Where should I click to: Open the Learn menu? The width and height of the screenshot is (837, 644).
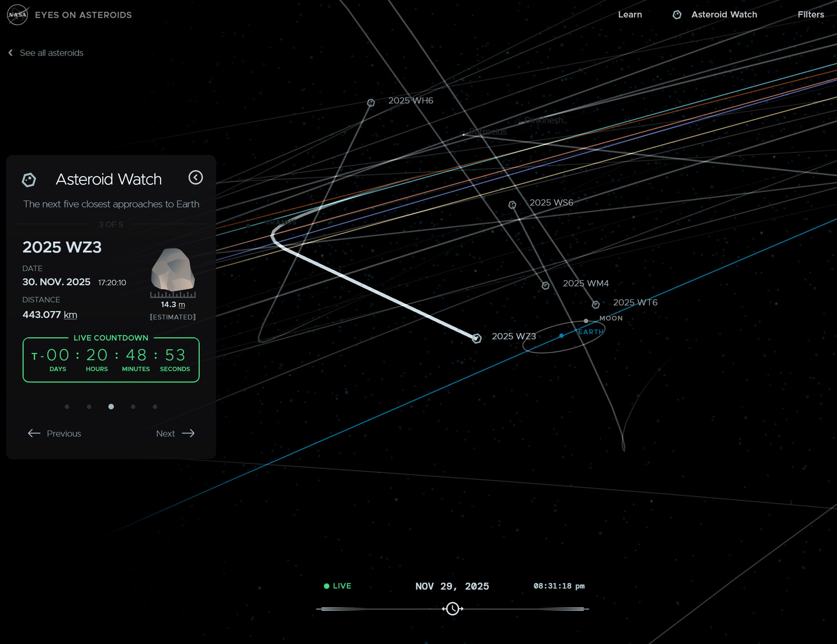(x=630, y=15)
